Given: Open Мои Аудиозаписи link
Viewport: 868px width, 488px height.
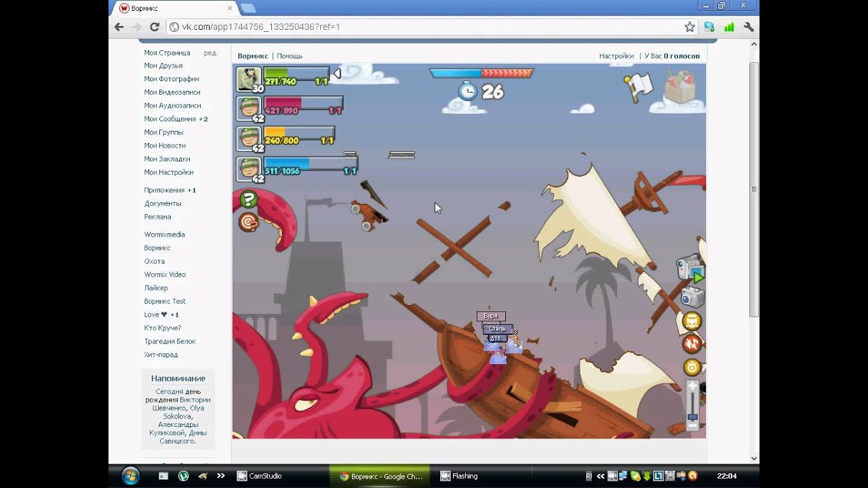Looking at the screenshot, I should tap(172, 106).
